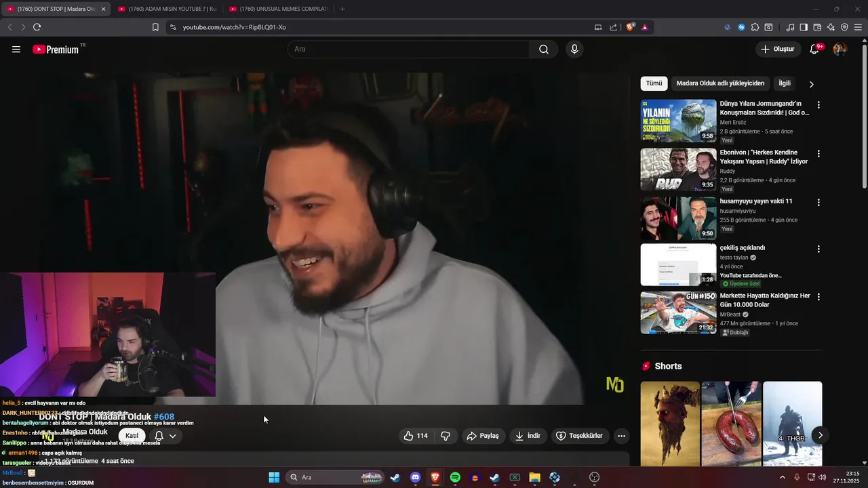Open the Brave main menu
Screen dimensions: 868x488
pos(858,27)
